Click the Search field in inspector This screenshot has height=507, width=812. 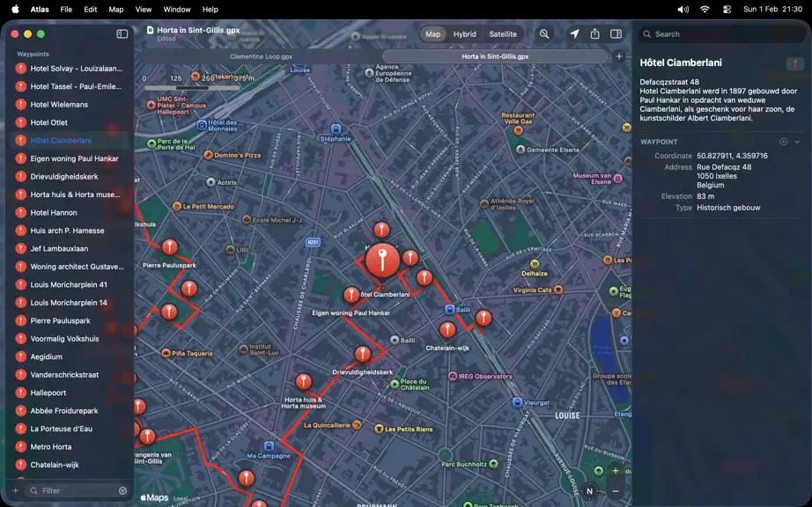click(723, 34)
